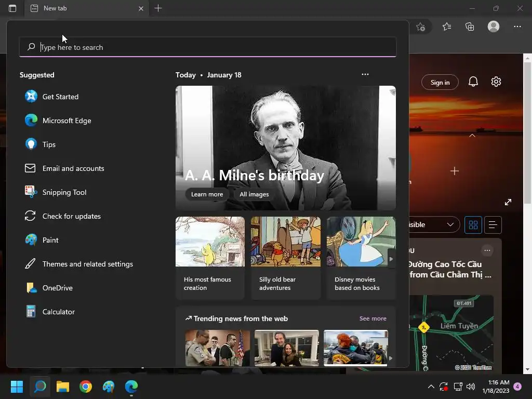
Task: Click the taskbar Search icon
Action: coord(40,387)
